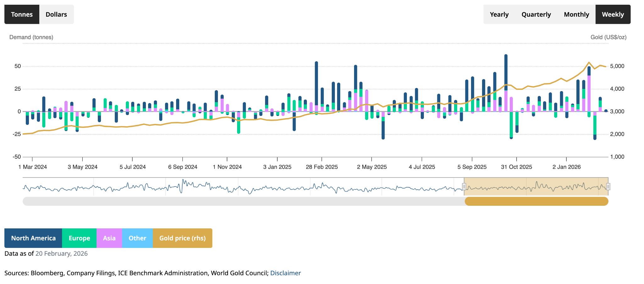Select the Monthly frequency
The image size is (644, 284).
[x=577, y=14]
